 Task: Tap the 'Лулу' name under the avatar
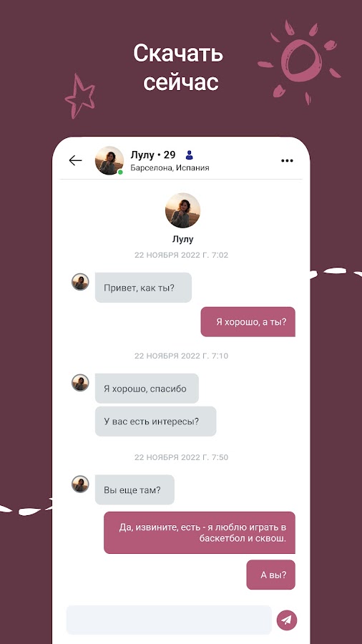point(182,239)
